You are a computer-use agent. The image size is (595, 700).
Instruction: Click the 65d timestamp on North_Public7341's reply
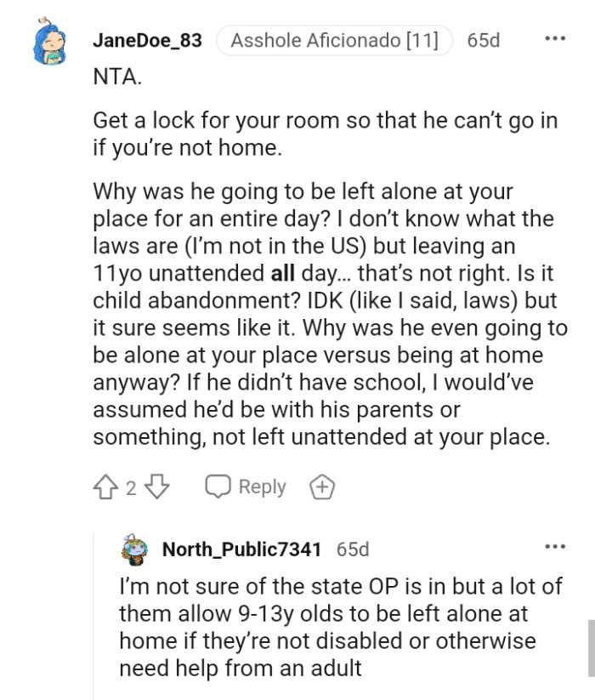coord(354,549)
